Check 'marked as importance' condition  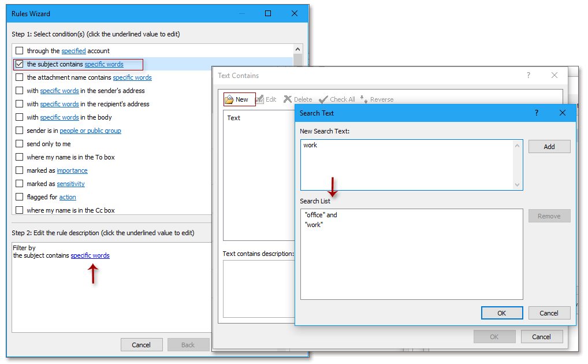pos(20,170)
